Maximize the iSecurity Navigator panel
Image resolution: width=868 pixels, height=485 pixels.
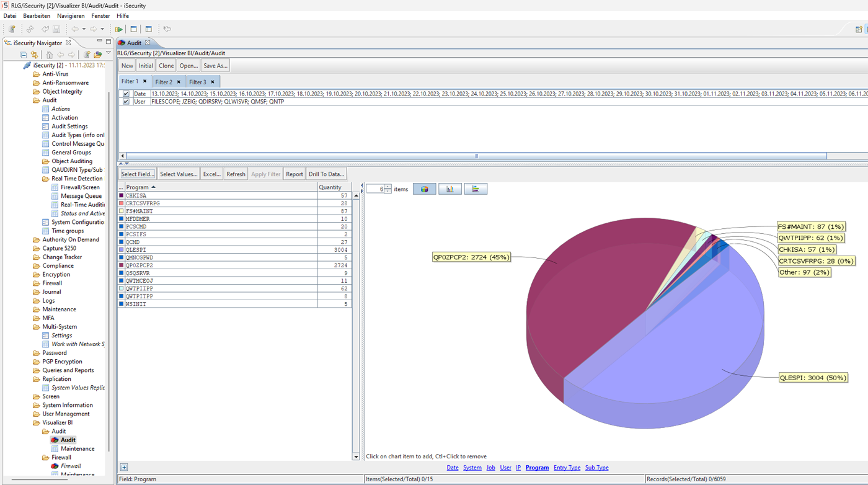108,42
